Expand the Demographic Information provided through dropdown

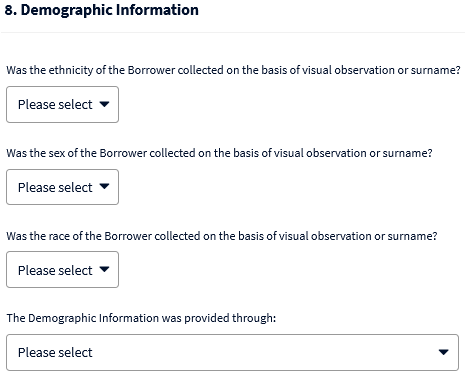pos(232,352)
